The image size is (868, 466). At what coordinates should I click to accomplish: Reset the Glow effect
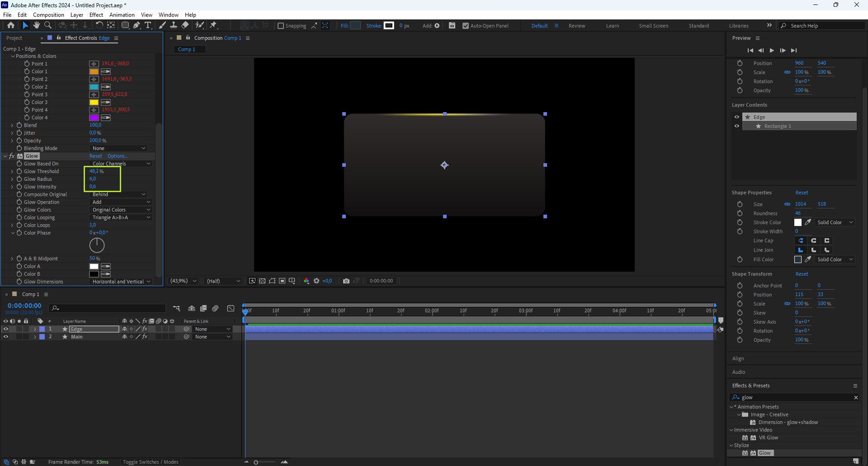(x=95, y=156)
